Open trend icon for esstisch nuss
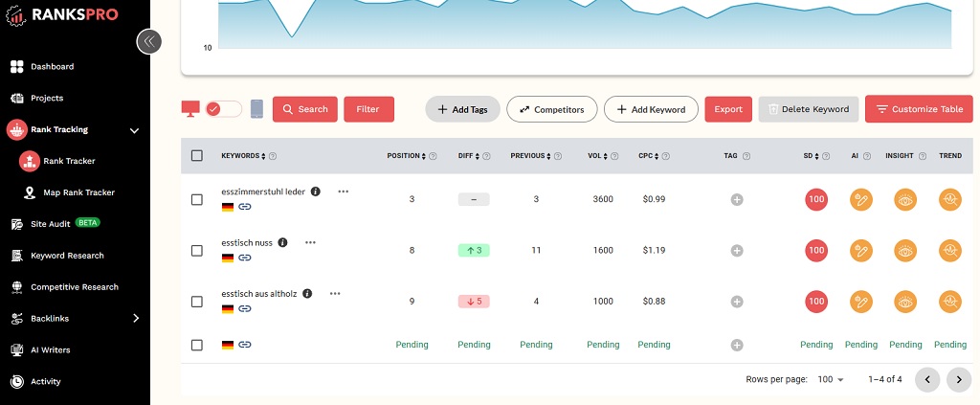This screenshot has height=405, width=980. 950,251
